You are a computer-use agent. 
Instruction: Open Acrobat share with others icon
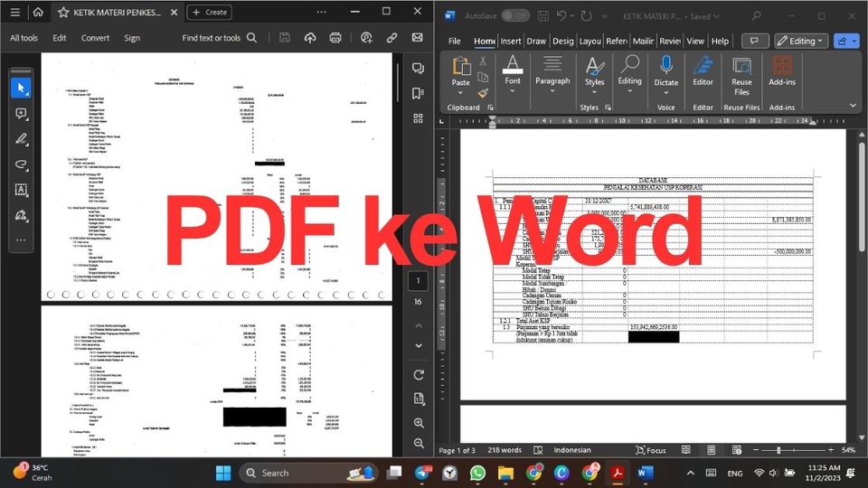(366, 38)
